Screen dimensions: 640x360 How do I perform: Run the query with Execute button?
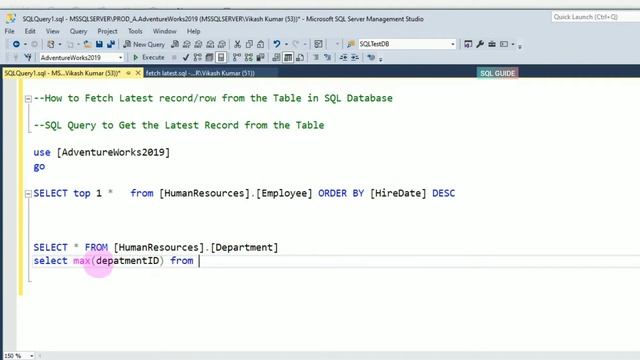(x=149, y=58)
